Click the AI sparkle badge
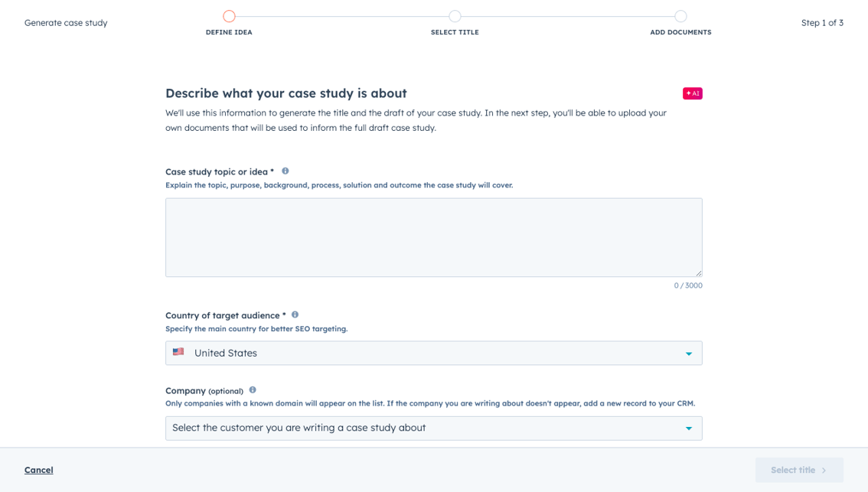 pos(692,93)
